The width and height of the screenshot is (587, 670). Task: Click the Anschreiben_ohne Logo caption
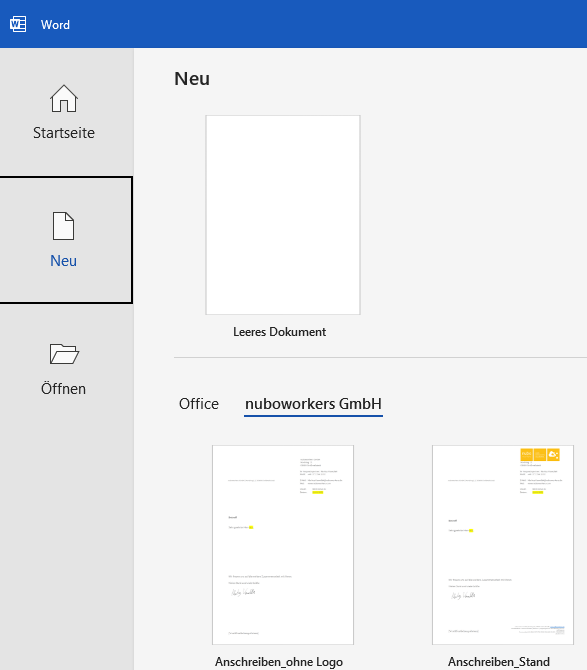tap(279, 661)
